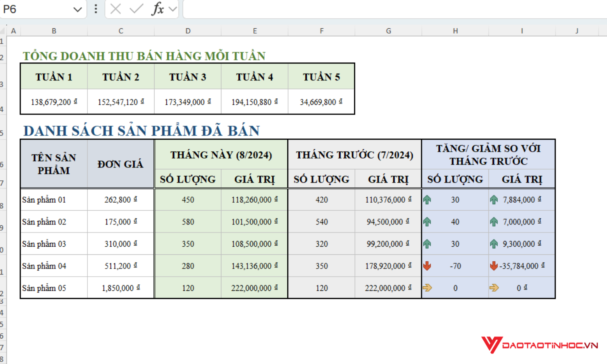Image resolution: width=607 pixels, height=364 pixels.
Task: Select the cell with 101,500,000 ₫
Action: pos(255,222)
